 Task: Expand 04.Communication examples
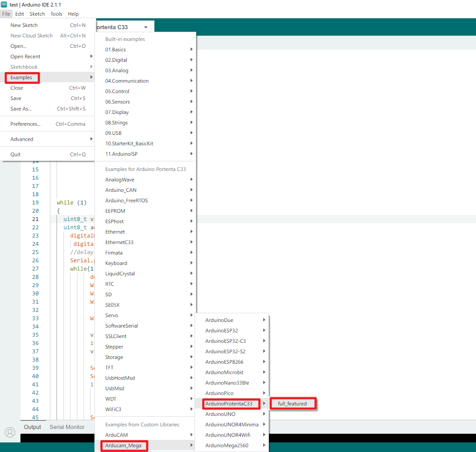pyautogui.click(x=145, y=81)
